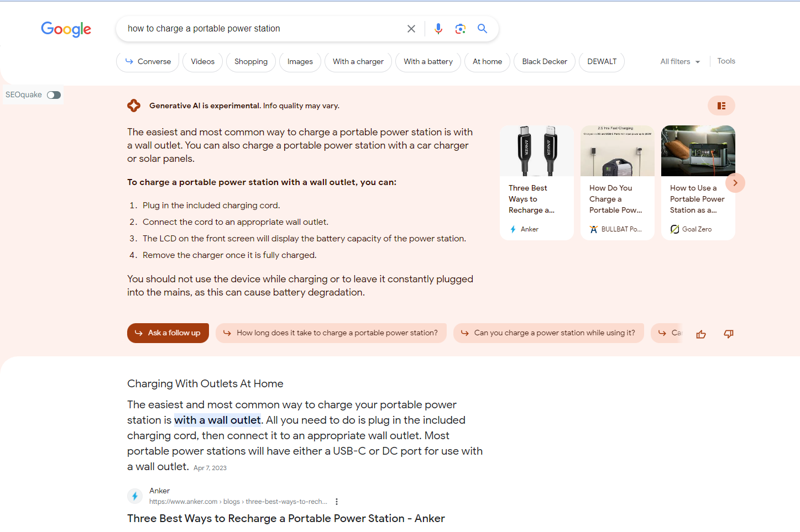Open Three Best Ways Anker result link
This screenshot has width=800, height=532.
click(286, 518)
